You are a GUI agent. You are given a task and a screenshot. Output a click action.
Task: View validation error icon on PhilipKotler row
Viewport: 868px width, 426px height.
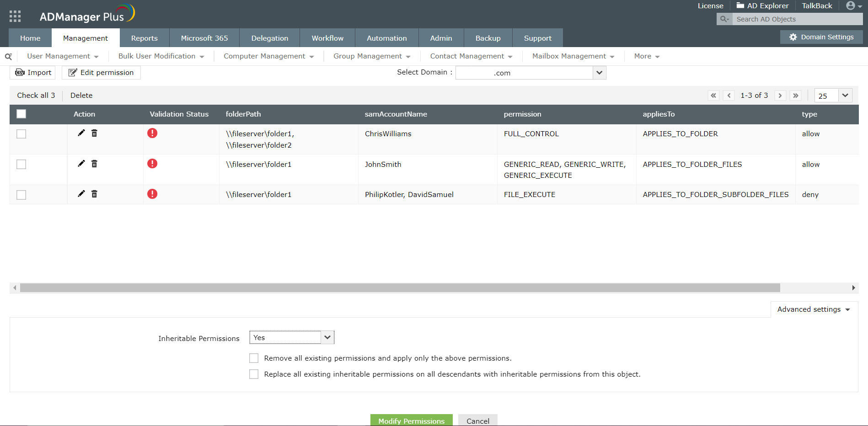152,194
